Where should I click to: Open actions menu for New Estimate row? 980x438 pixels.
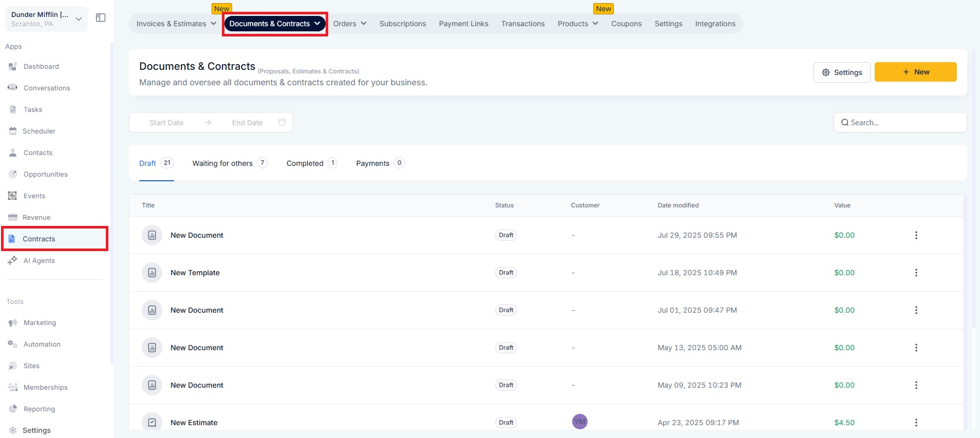point(916,423)
